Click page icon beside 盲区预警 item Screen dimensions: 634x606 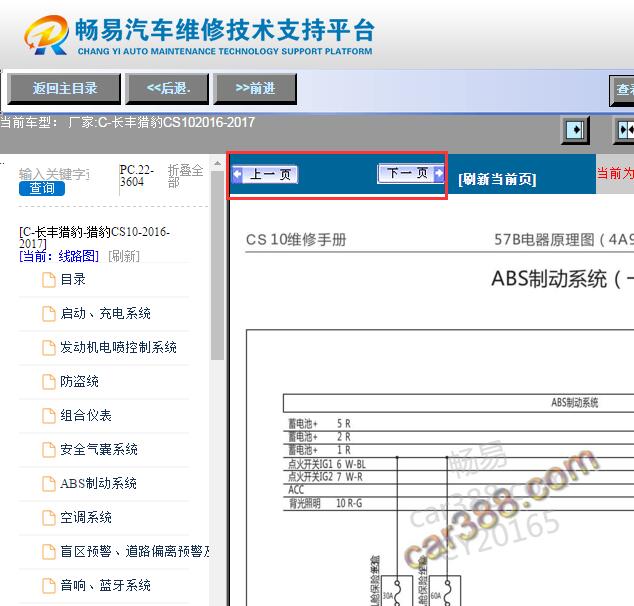click(x=49, y=551)
